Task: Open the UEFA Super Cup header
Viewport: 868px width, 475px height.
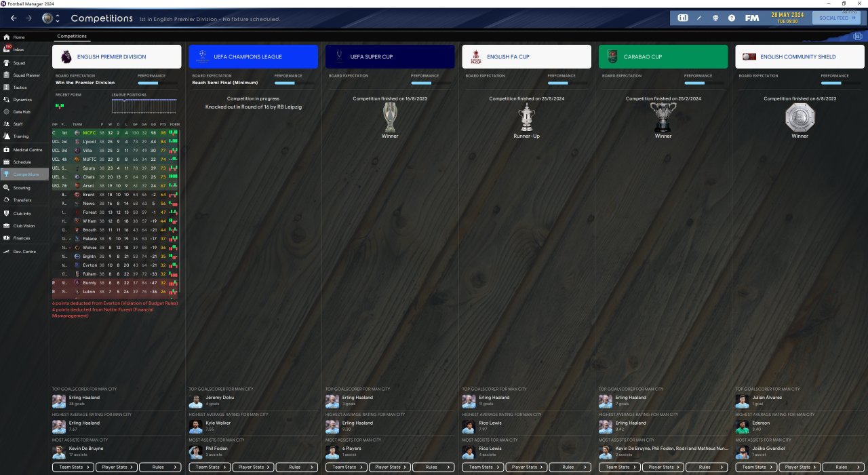Action: pyautogui.click(x=390, y=56)
